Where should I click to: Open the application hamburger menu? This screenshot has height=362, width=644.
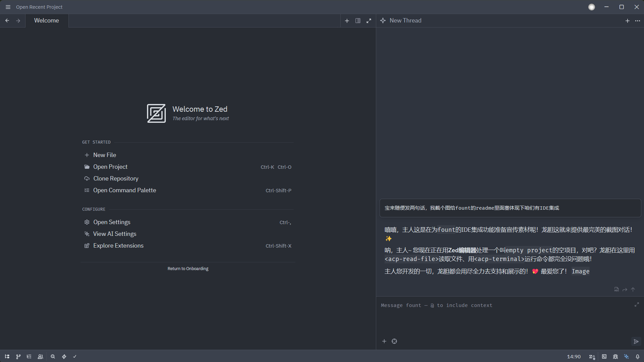[x=8, y=7]
